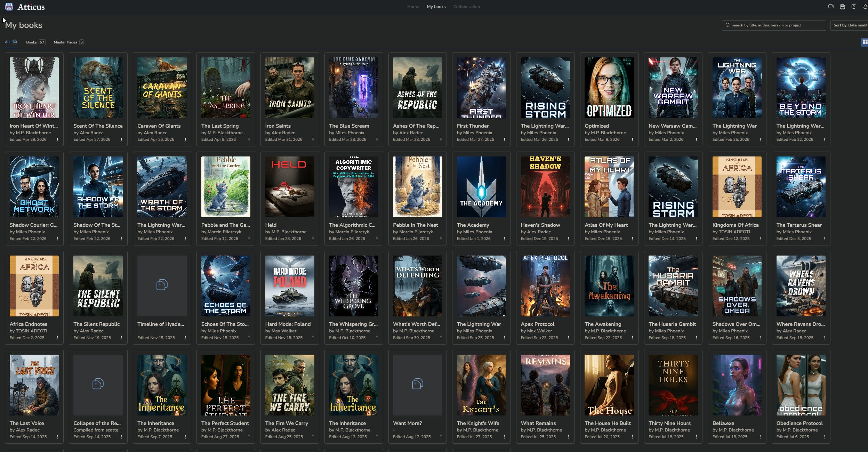Open three-dot menu for Hard Mode: Poland
The height and width of the screenshot is (452, 868).
[313, 338]
